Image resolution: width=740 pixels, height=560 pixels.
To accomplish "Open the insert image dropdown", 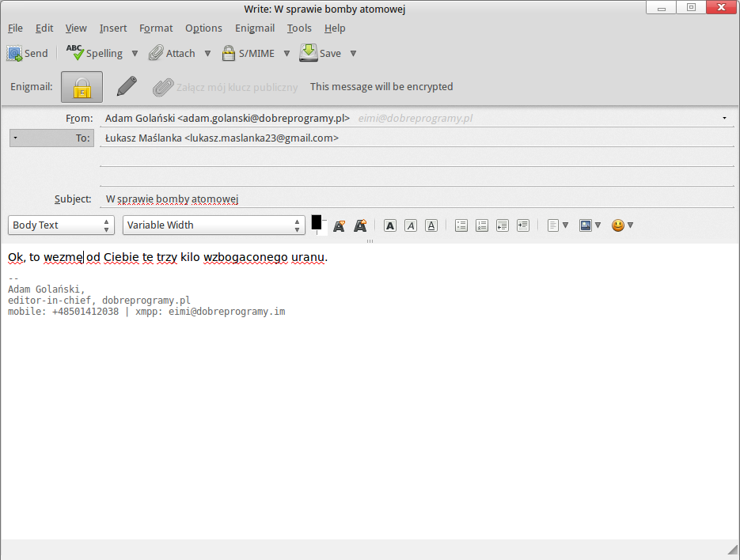I will (x=590, y=225).
